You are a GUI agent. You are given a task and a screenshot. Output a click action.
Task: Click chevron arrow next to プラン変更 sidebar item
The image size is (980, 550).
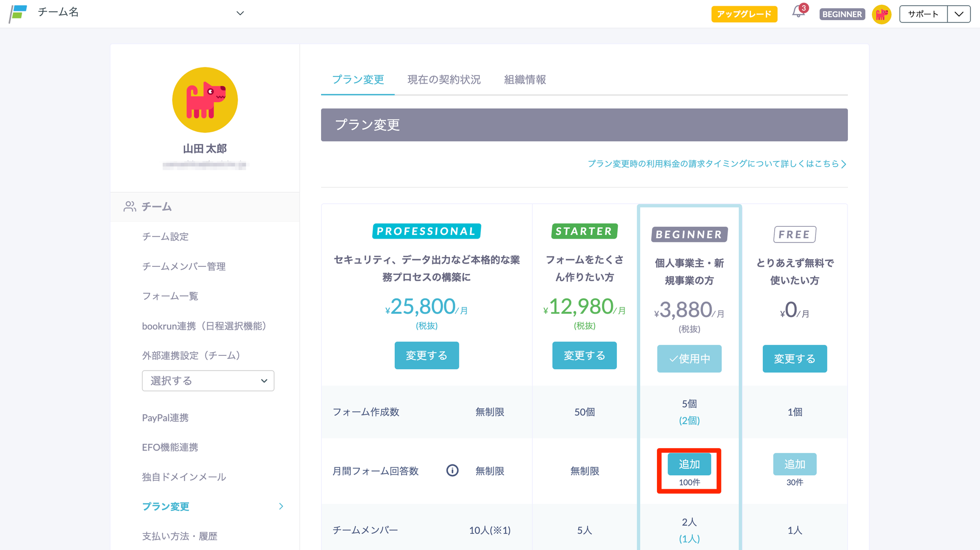pyautogui.click(x=281, y=506)
